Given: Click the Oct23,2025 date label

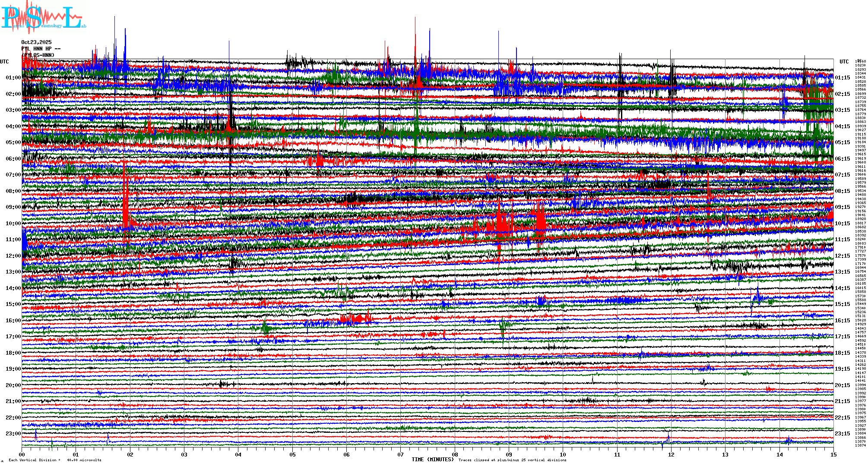Looking at the screenshot, I should (x=36, y=42).
